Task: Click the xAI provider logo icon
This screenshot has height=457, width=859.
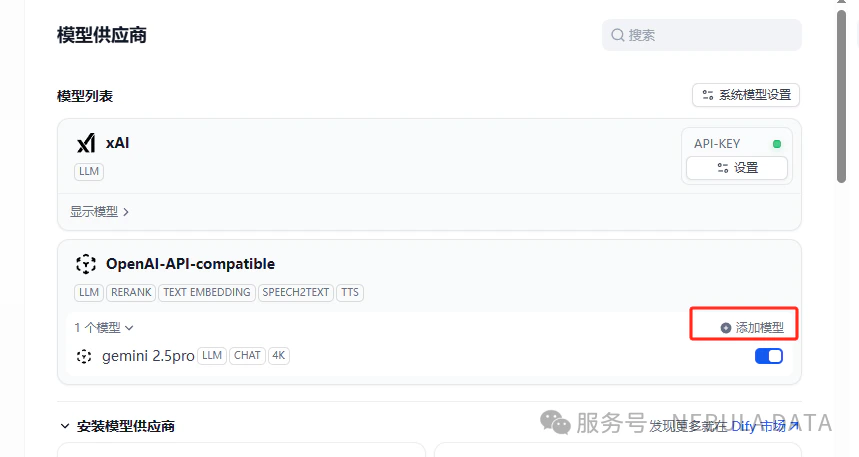Action: point(86,144)
